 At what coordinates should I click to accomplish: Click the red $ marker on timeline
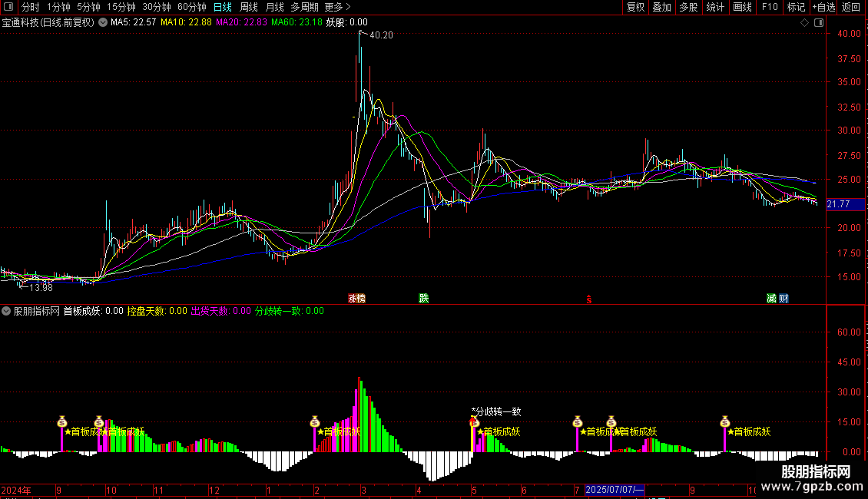pyautogui.click(x=589, y=299)
